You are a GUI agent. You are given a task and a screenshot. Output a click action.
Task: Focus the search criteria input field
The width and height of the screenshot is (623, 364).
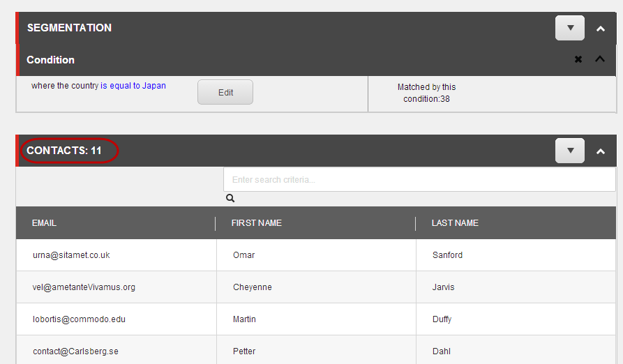click(419, 179)
